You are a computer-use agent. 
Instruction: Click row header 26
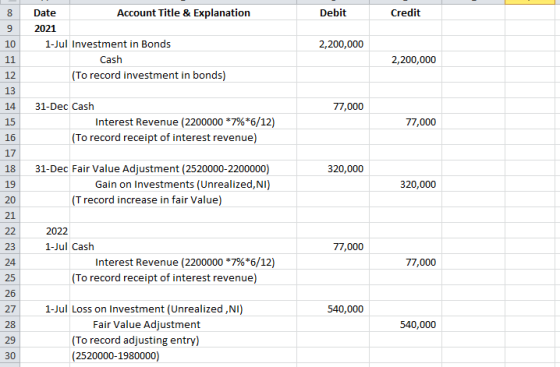10,293
